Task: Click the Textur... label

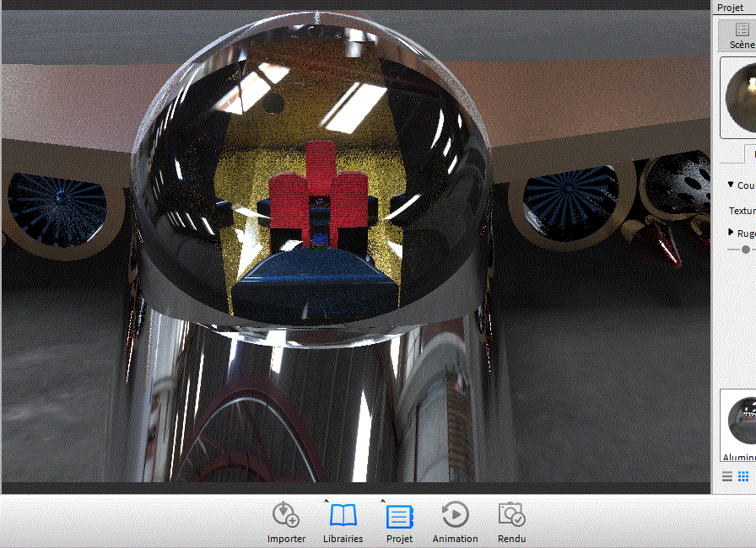Action: point(742,211)
